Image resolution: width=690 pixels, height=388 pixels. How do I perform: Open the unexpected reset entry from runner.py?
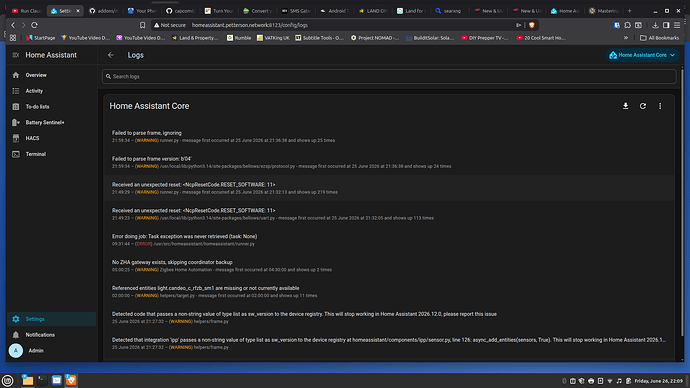pos(389,188)
